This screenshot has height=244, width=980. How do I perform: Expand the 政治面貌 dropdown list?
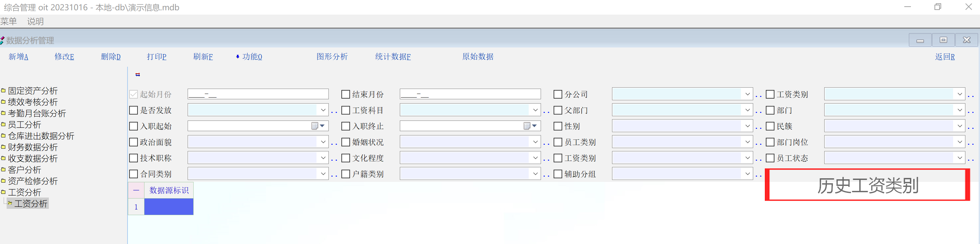[323, 142]
